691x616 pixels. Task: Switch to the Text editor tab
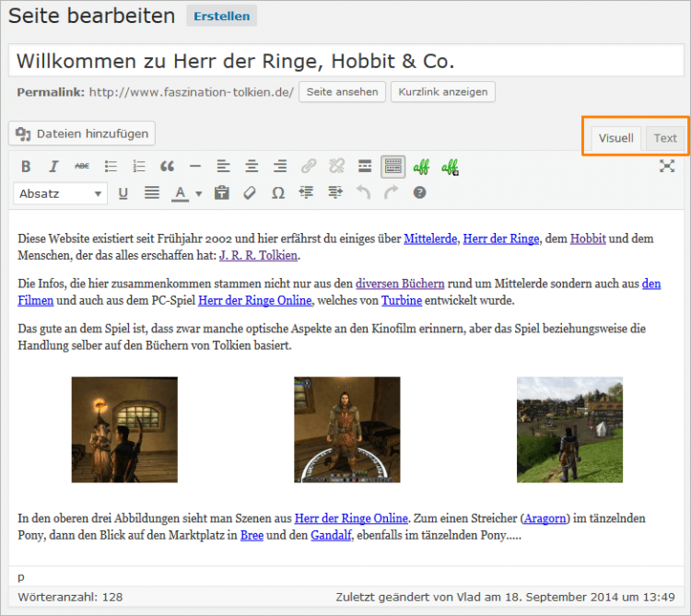tap(665, 138)
